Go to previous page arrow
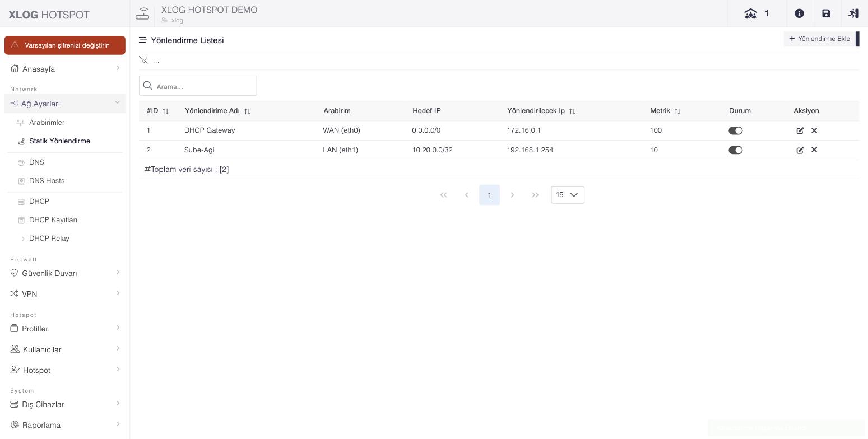This screenshot has width=868, height=439. [x=467, y=195]
